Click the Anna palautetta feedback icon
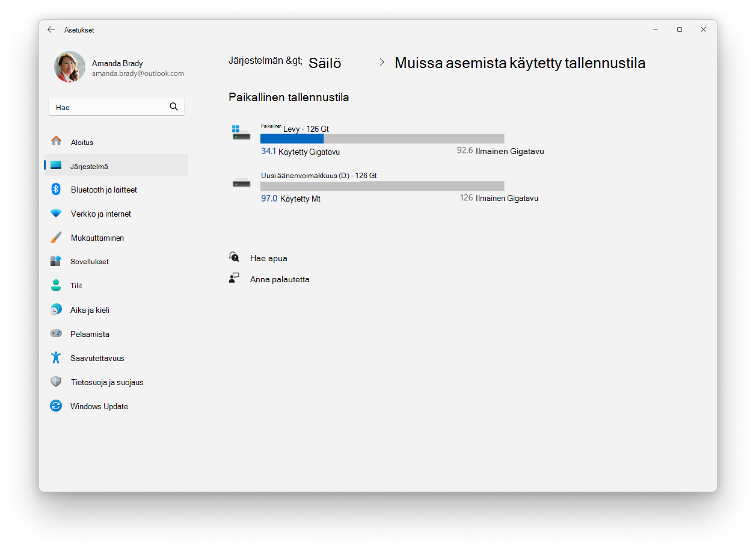756x550 pixels. pyautogui.click(x=234, y=278)
